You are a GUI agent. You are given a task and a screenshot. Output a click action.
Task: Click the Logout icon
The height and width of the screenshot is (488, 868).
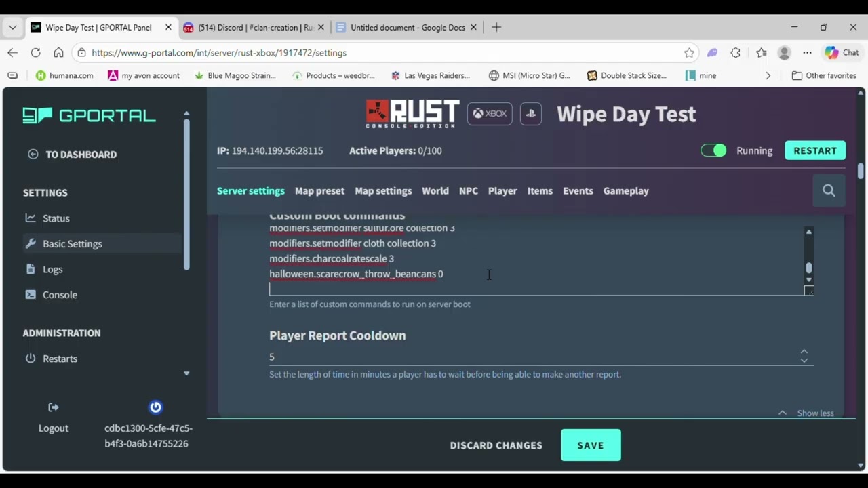pos(54,407)
